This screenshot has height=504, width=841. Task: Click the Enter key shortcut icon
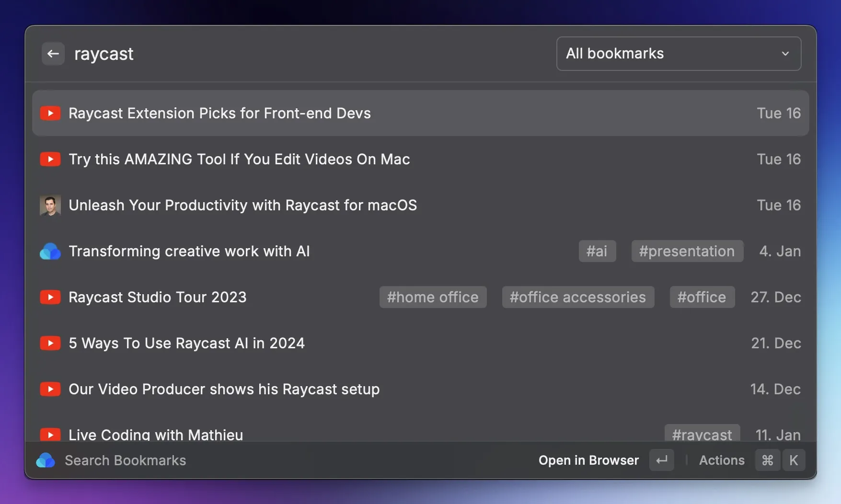tap(662, 460)
